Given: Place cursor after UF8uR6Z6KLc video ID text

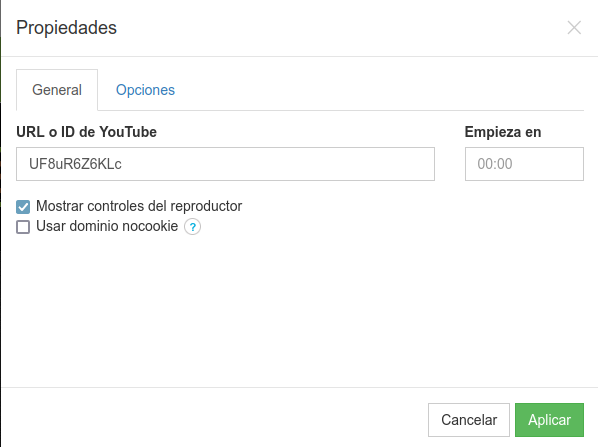Looking at the screenshot, I should (123, 164).
